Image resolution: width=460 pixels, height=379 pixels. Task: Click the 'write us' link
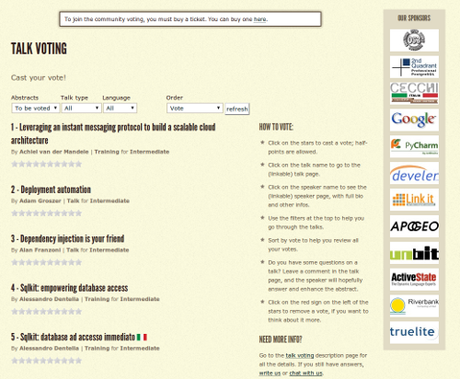pos(270,373)
